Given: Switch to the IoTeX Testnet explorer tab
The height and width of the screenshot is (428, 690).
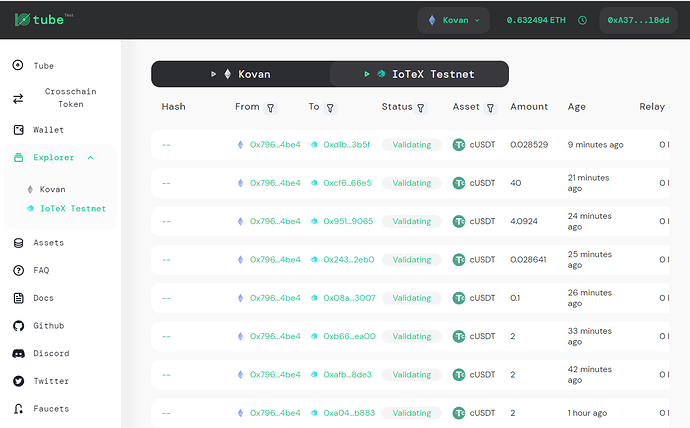Looking at the screenshot, I should point(419,74).
